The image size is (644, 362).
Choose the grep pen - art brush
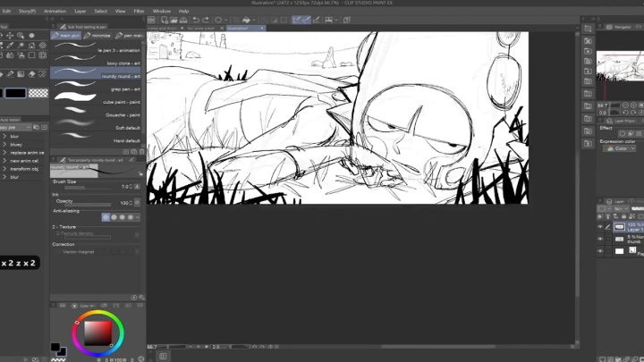coord(96,87)
